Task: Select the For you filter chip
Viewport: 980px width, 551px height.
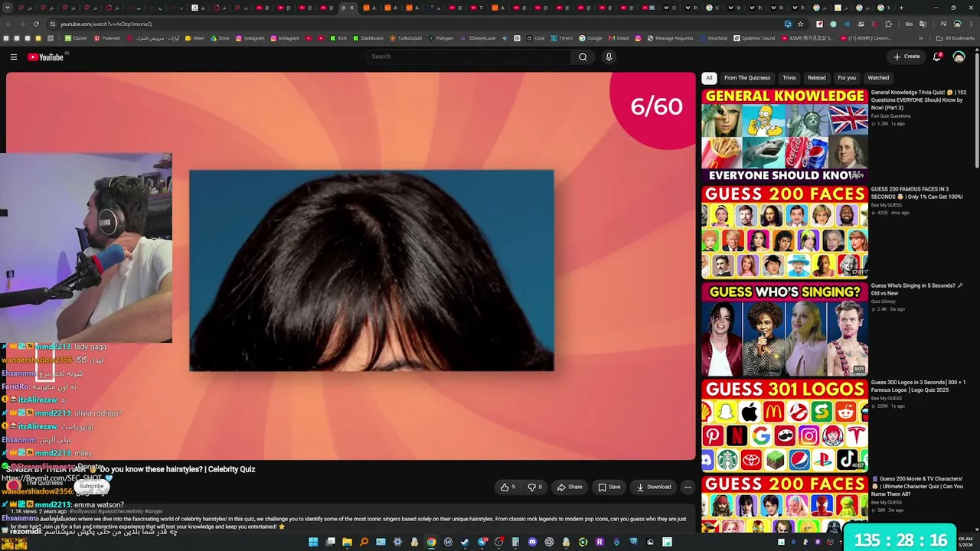Action: pyautogui.click(x=847, y=78)
